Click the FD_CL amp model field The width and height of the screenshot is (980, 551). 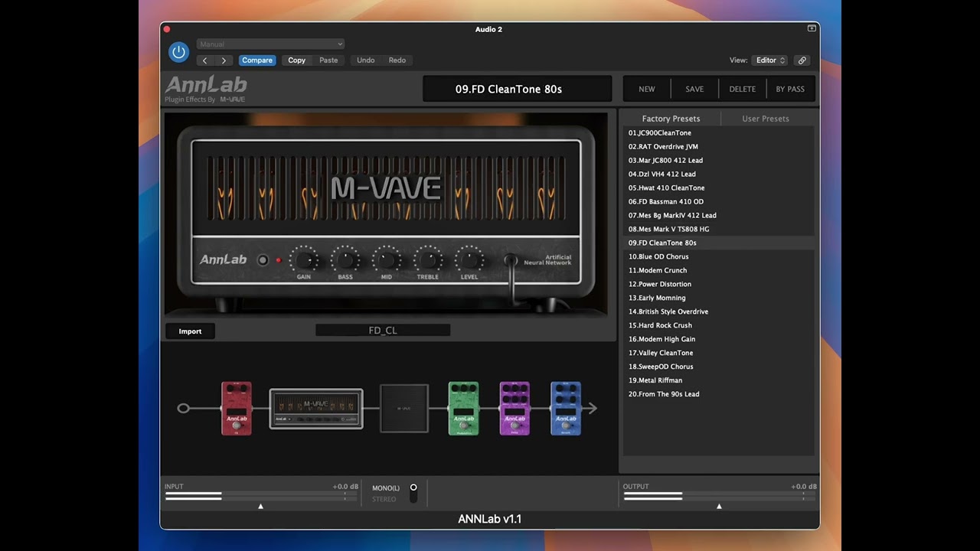[x=383, y=331]
